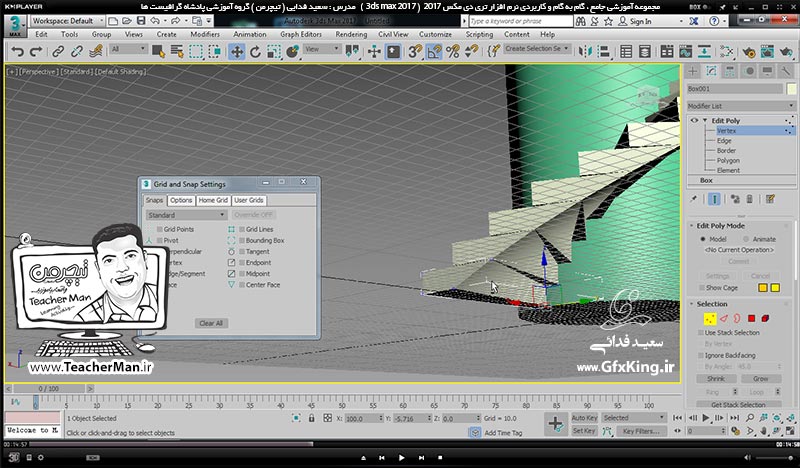Enable the Midpoint snap checkbox
Viewport: 800px width, 468px height.
point(242,274)
